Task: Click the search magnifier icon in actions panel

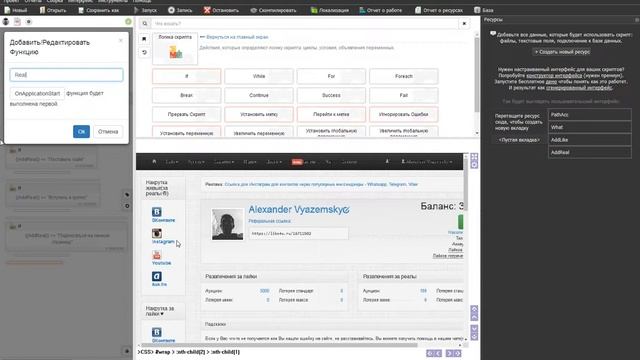Action: click(145, 24)
